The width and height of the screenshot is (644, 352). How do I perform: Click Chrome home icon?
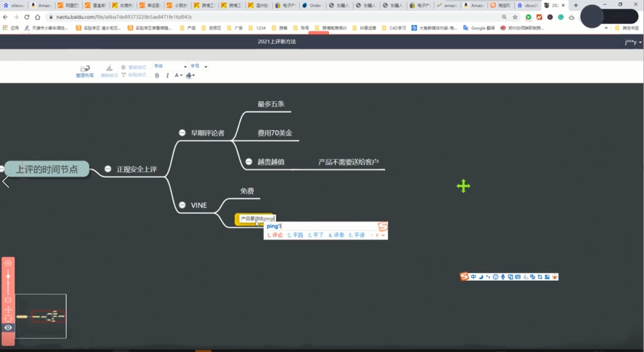point(37,17)
